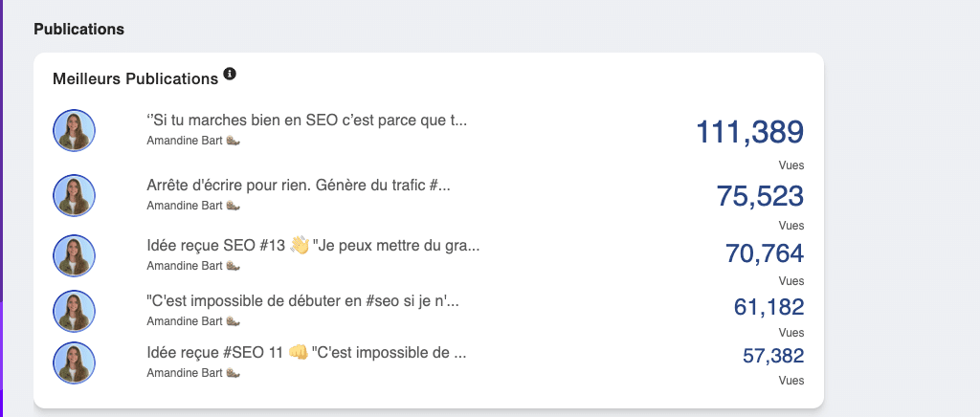This screenshot has width=980, height=417.
Task: Open post titled Idée reçue #SEO 11
Action: pyautogui.click(x=306, y=352)
